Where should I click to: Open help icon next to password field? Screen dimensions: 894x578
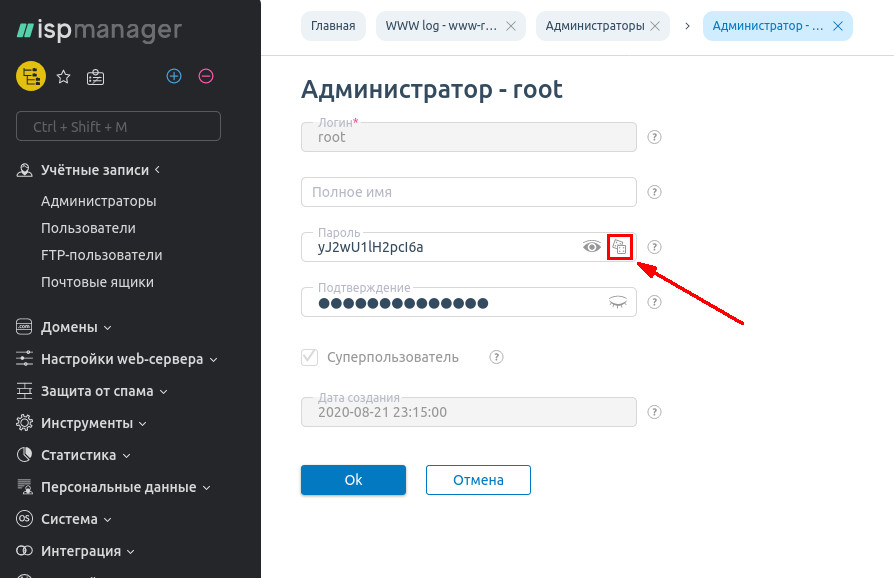point(656,247)
